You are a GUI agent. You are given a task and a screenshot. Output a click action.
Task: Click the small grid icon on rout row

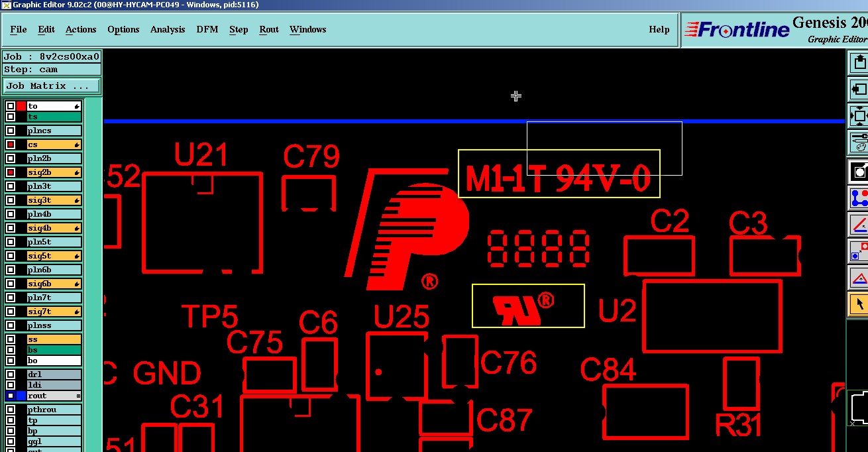point(78,396)
